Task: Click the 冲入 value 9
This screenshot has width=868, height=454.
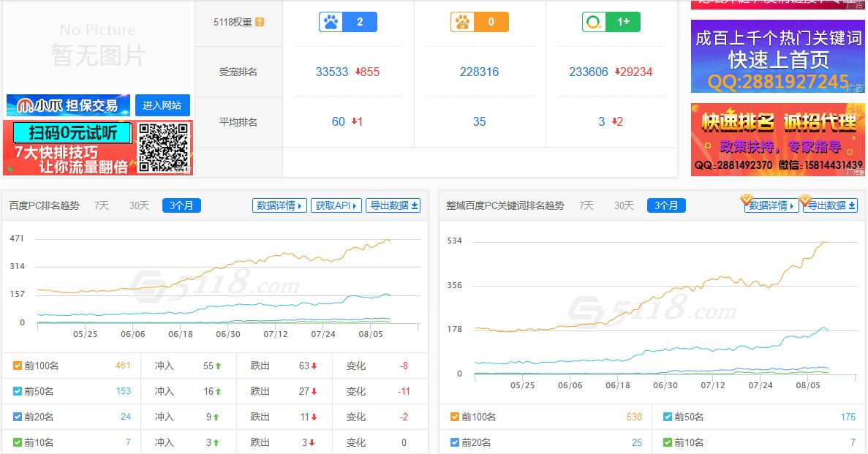Action: tap(208, 417)
